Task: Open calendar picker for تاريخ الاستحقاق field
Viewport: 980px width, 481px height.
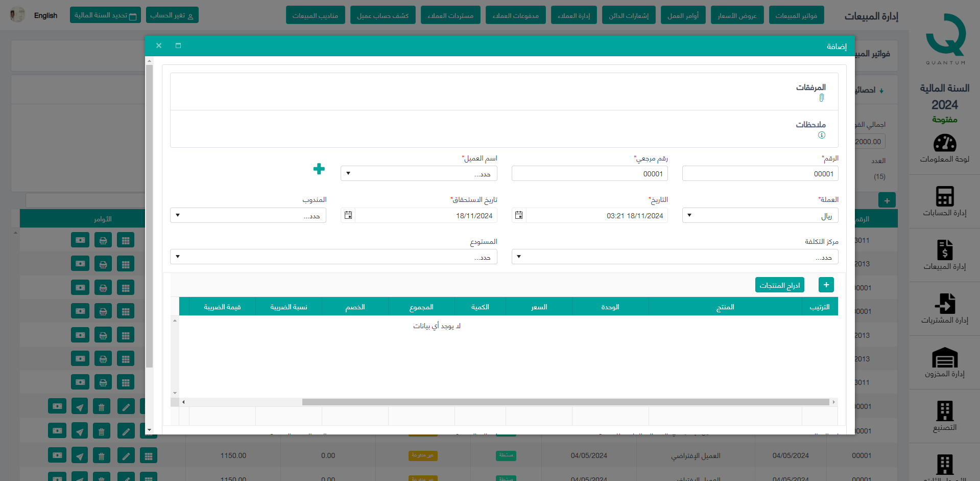Action: point(348,215)
